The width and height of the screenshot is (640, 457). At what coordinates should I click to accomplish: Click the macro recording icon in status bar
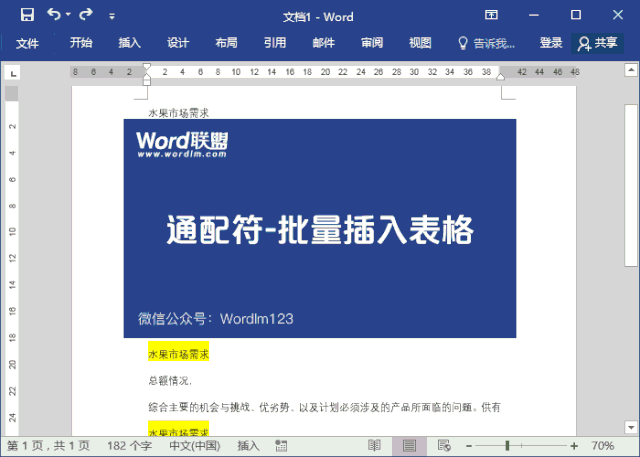pos(281,446)
